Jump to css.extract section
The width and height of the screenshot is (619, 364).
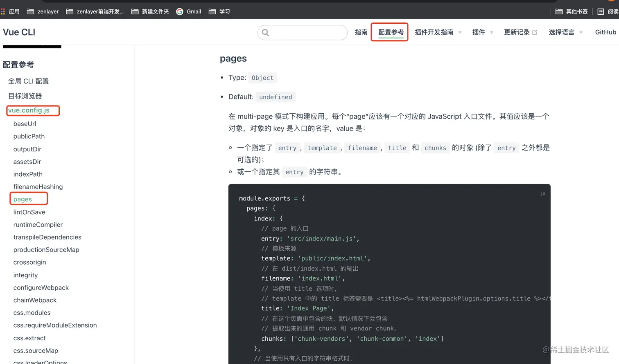[29, 338]
